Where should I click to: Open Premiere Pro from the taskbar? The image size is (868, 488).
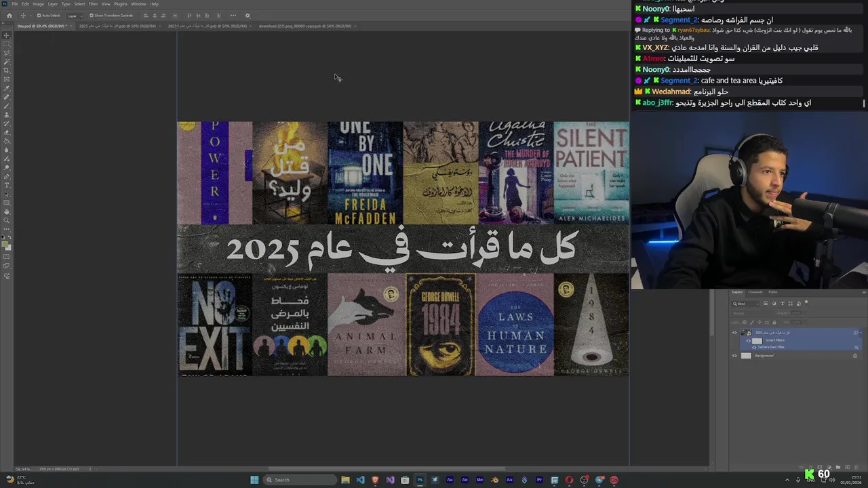pos(539,480)
